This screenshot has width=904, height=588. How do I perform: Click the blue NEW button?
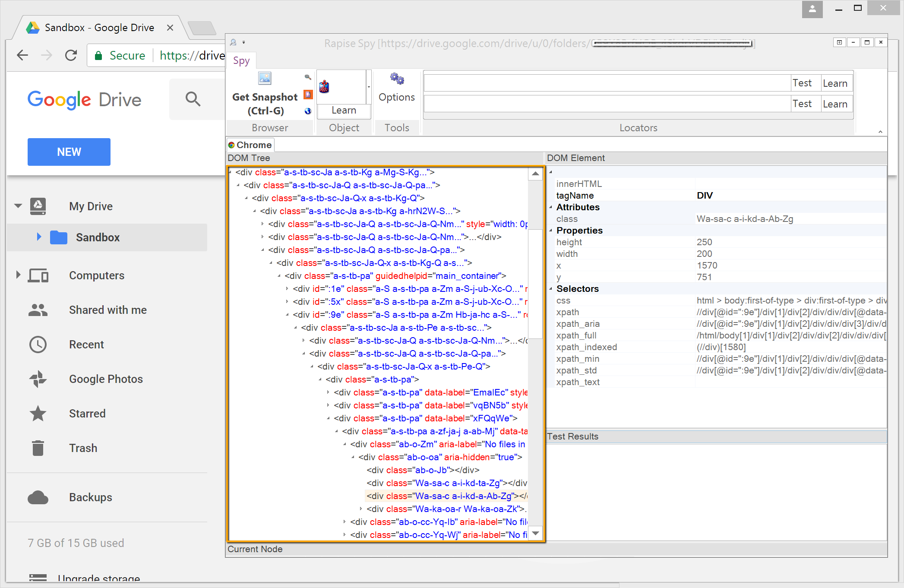69,152
